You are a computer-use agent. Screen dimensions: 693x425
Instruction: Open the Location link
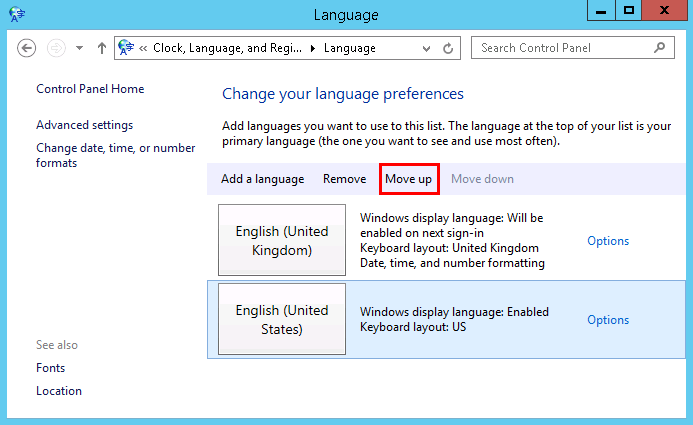59,391
